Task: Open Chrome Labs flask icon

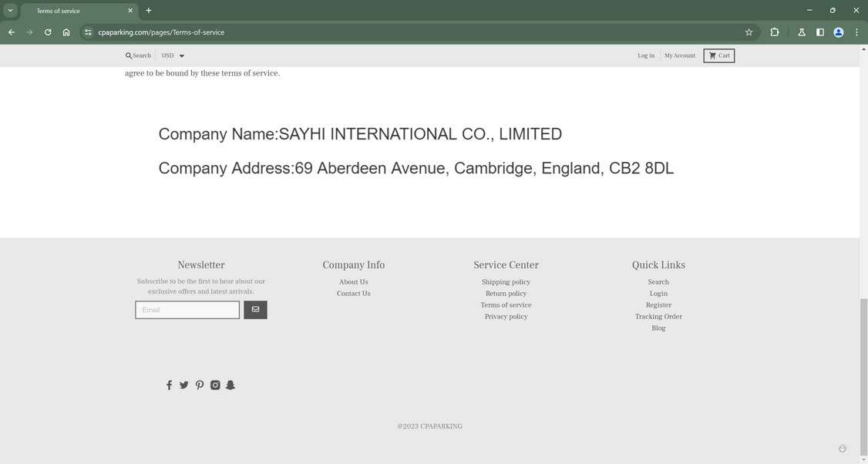Action: click(801, 32)
